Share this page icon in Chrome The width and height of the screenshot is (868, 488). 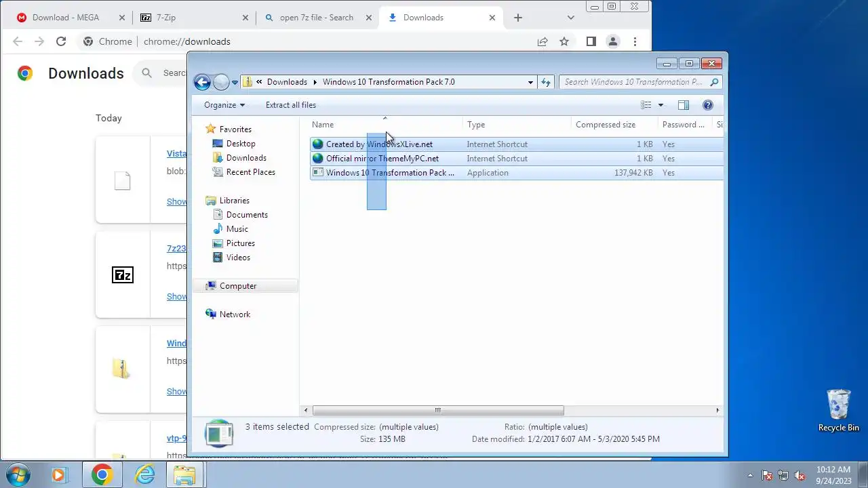[x=542, y=41]
